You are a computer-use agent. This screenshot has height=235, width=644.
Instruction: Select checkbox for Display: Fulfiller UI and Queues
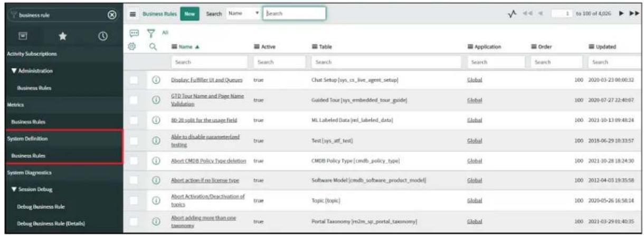tap(135, 80)
